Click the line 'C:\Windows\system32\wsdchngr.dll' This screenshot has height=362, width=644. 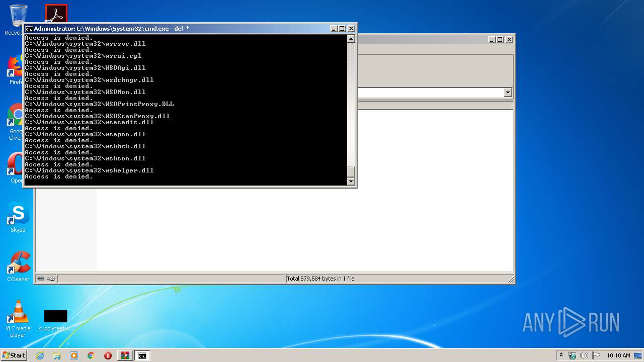pyautogui.click(x=89, y=80)
